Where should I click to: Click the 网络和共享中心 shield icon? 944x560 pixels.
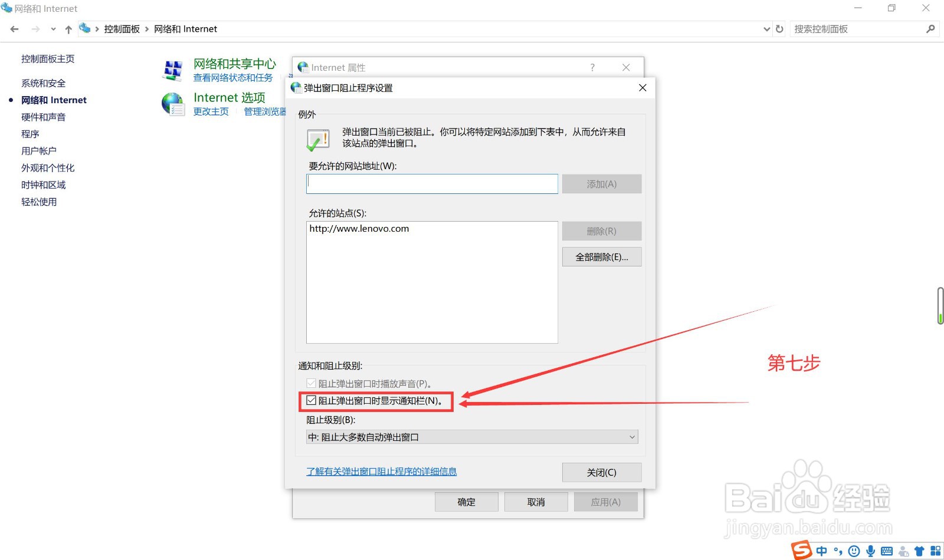(x=173, y=70)
